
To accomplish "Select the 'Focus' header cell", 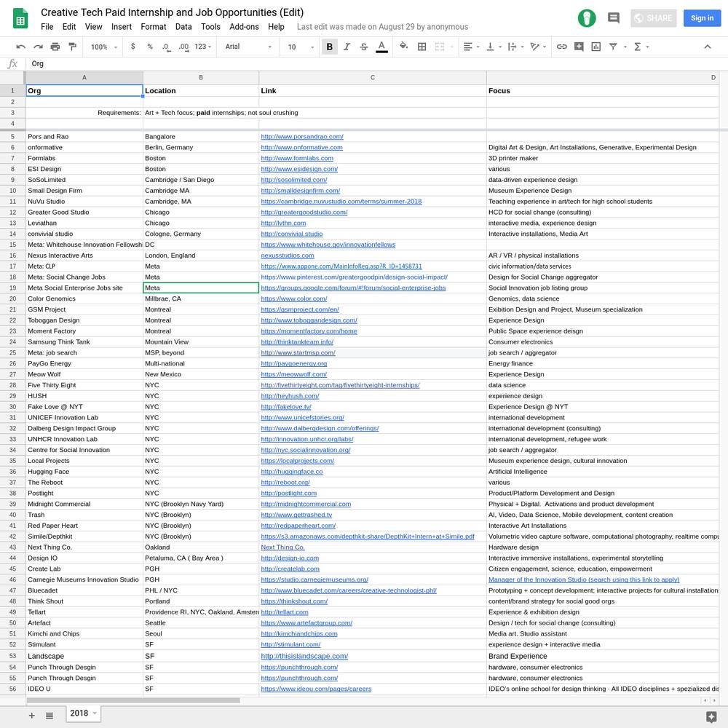I will pyautogui.click(x=603, y=91).
